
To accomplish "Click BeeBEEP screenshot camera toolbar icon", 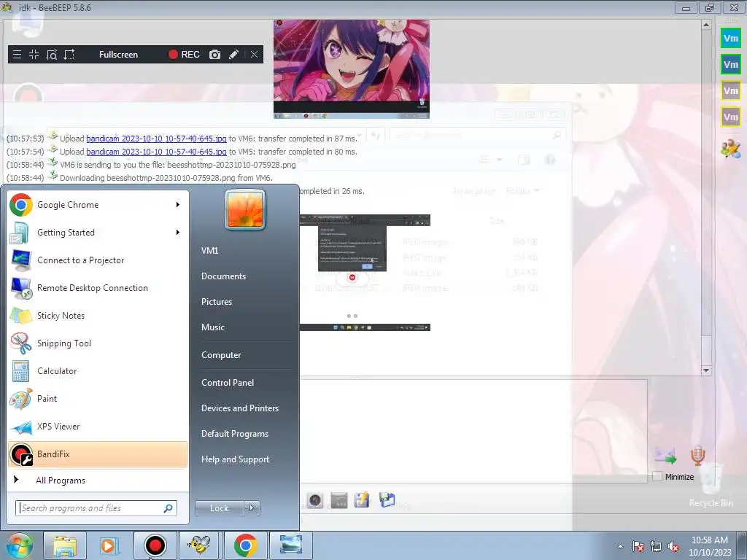I will (x=314, y=500).
